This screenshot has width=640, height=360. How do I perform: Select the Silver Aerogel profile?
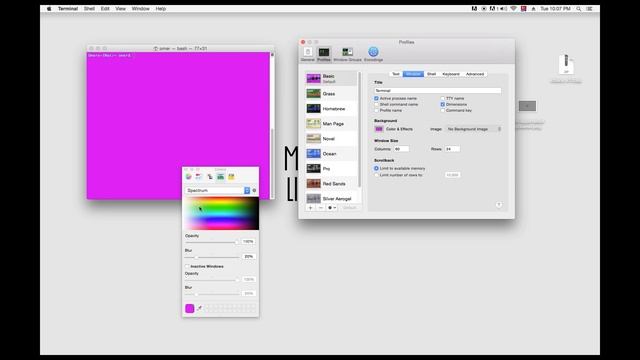coord(331,198)
